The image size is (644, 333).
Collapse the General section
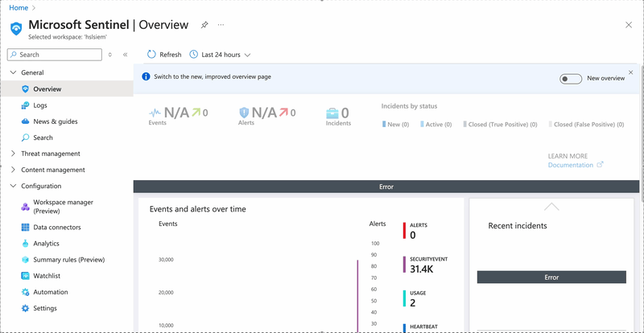coord(13,72)
